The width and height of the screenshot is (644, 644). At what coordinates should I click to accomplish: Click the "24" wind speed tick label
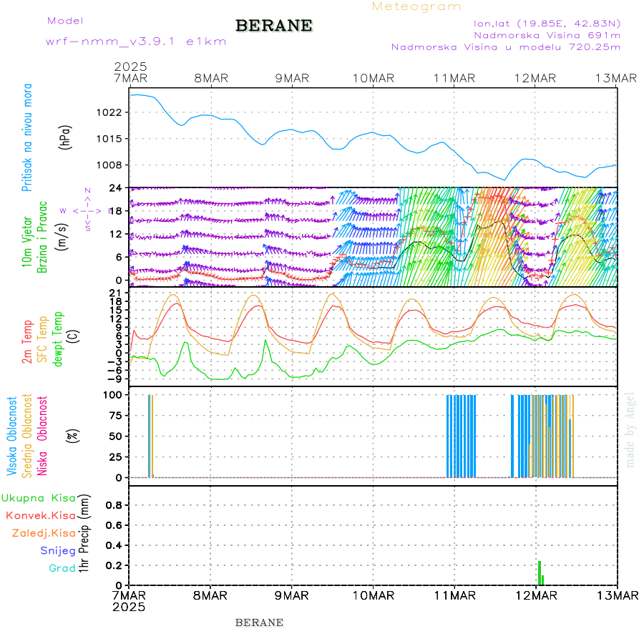point(115,188)
